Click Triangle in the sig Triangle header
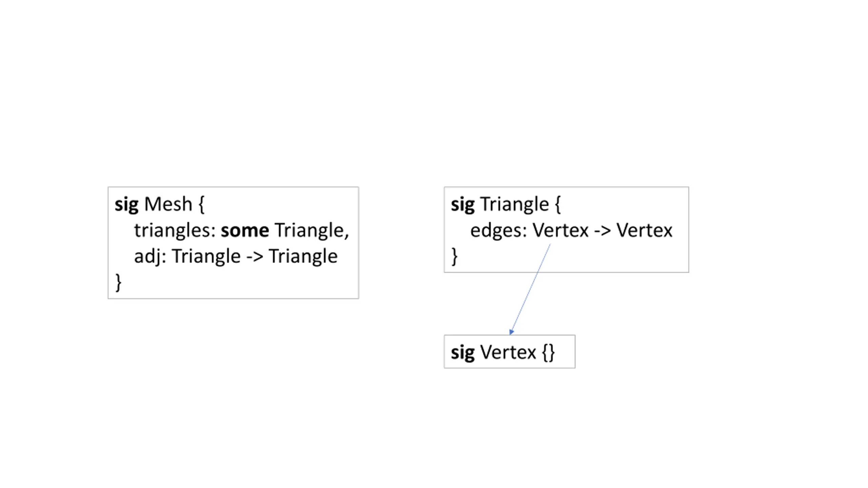Image resolution: width=868 pixels, height=488 pixels. click(x=515, y=205)
